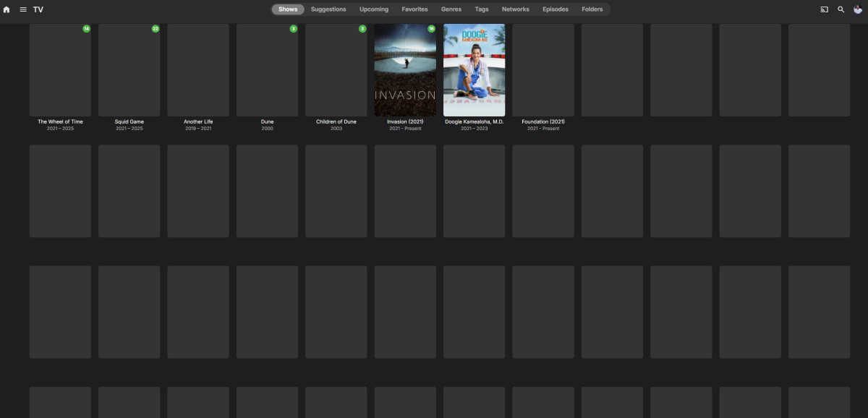The width and height of the screenshot is (868, 418).
Task: Open the hamburger menu icon
Action: [23, 9]
